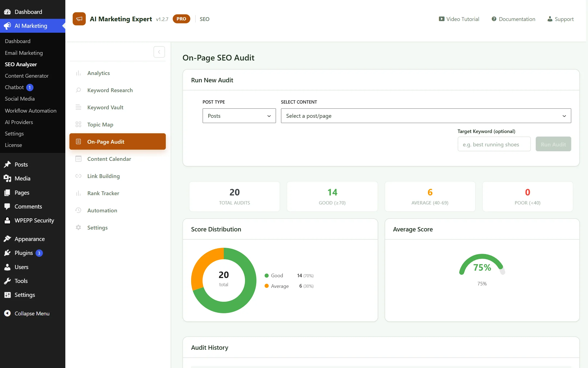Click the Total Audits stat card
This screenshot has width=588, height=368.
pos(234,197)
